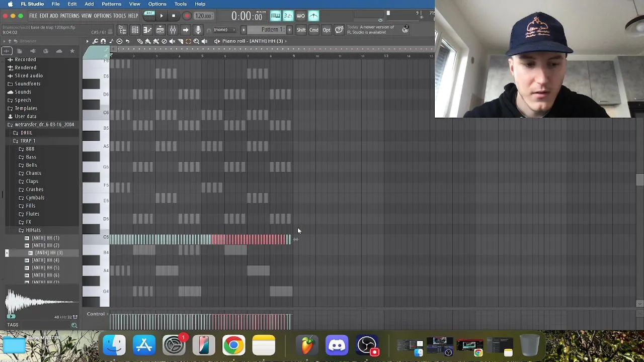Click the microphone recording icon in toolbar
This screenshot has width=644, height=362.
click(x=198, y=30)
